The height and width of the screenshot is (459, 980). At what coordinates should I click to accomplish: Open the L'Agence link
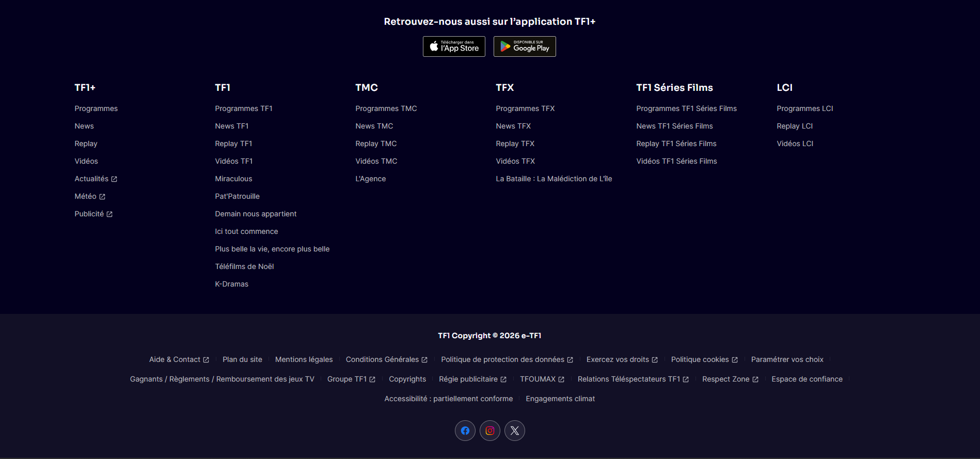[x=371, y=179]
